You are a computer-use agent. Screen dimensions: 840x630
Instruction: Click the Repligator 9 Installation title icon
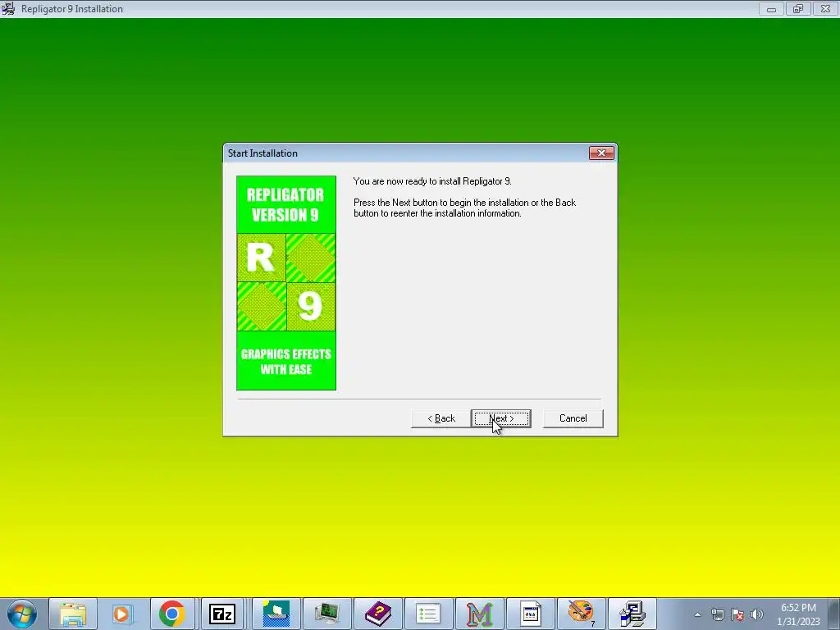[x=8, y=8]
